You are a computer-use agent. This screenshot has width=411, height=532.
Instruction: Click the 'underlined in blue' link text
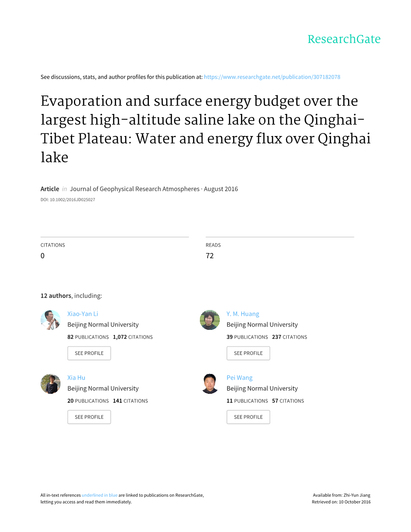pyautogui.click(x=100, y=495)
